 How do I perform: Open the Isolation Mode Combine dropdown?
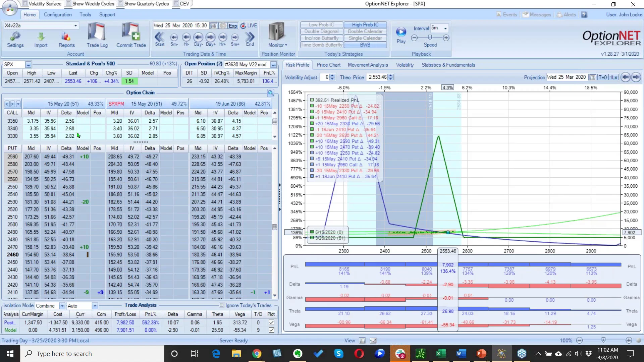point(62,306)
